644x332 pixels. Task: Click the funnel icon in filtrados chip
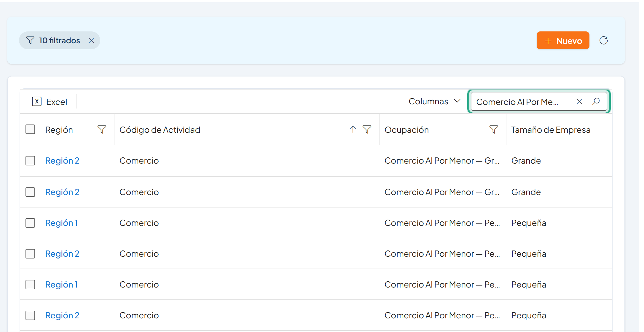[x=30, y=40]
